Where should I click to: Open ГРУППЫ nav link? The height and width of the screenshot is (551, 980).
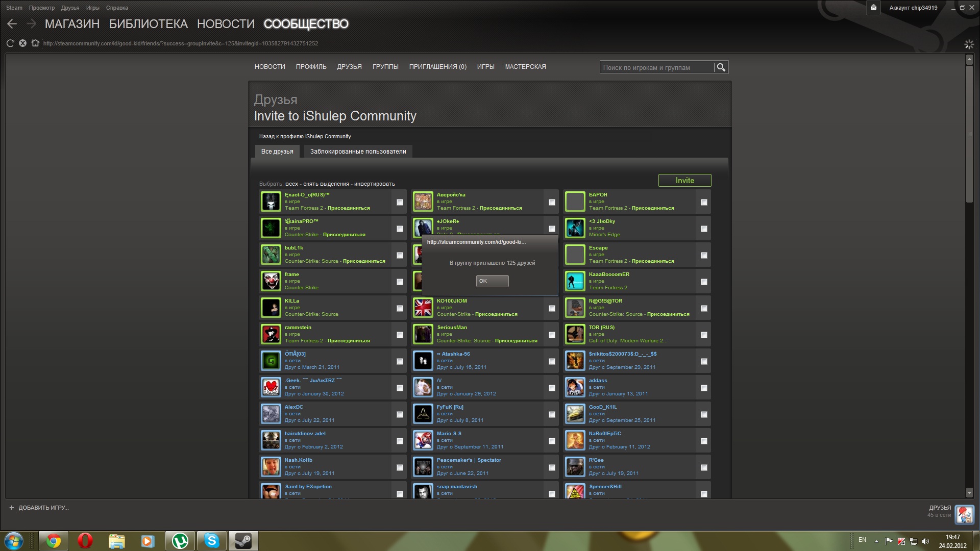tap(385, 67)
